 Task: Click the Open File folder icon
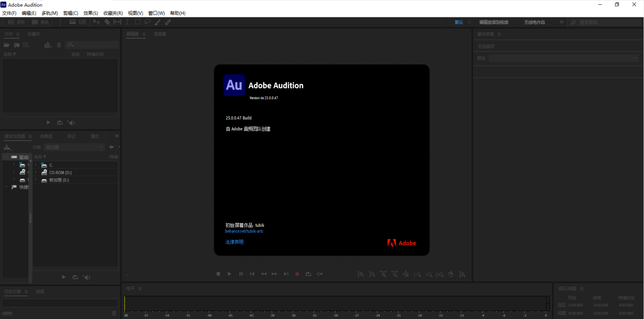click(7, 45)
